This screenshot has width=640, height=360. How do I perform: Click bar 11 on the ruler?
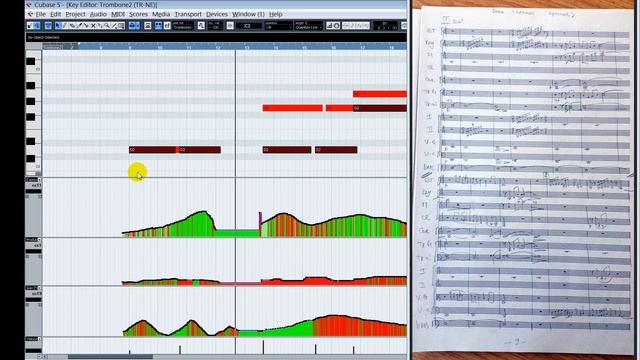(x=189, y=47)
